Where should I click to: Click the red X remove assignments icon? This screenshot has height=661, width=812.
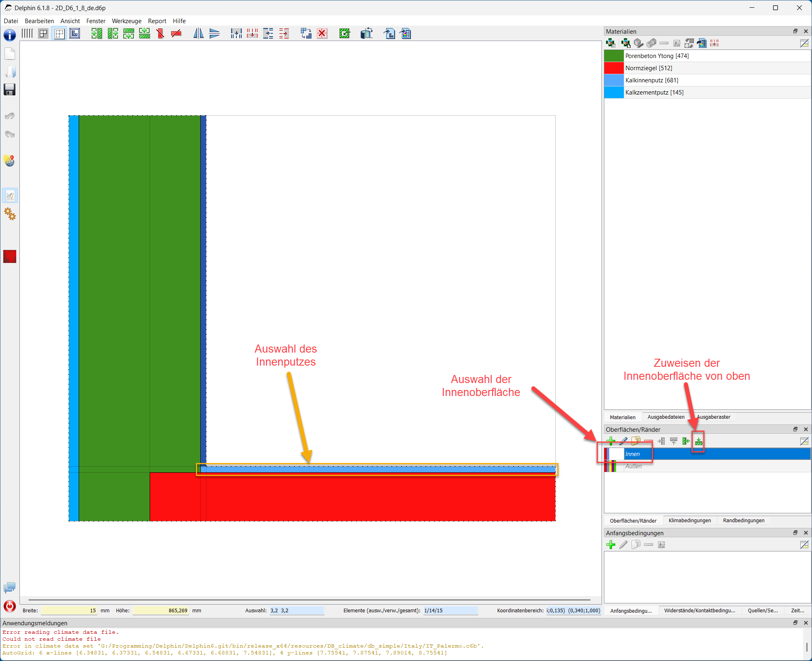(x=322, y=33)
